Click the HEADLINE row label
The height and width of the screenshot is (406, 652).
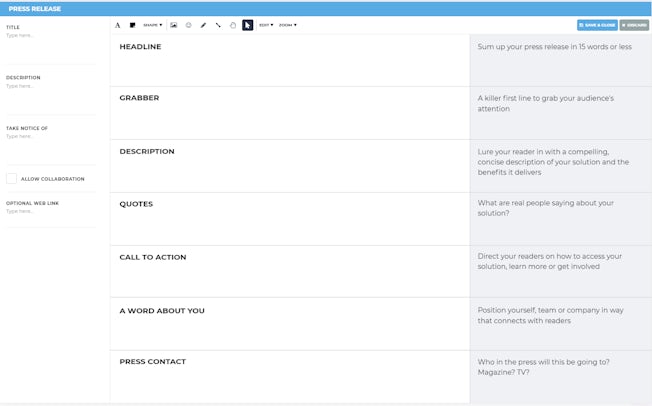coord(140,47)
